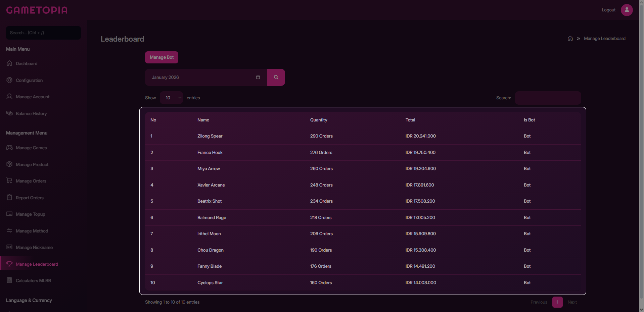644x312 pixels.
Task: Go to the Previous page
Action: pyautogui.click(x=539, y=302)
